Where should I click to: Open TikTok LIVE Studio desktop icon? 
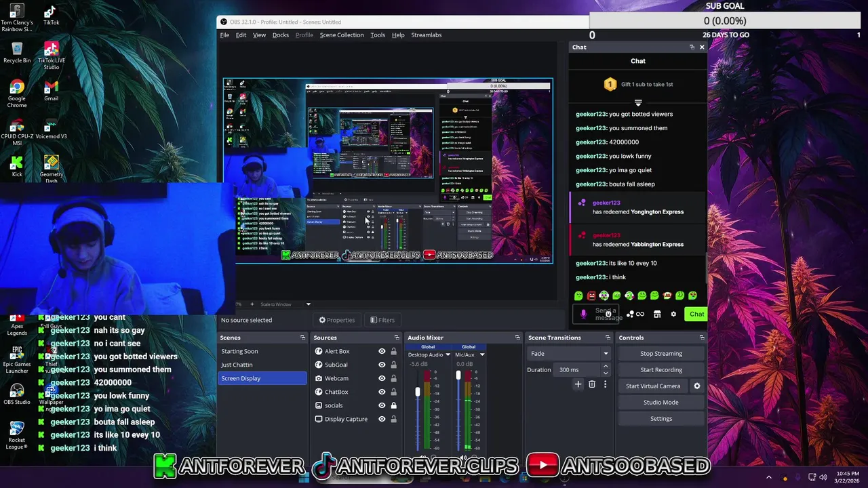51,56
